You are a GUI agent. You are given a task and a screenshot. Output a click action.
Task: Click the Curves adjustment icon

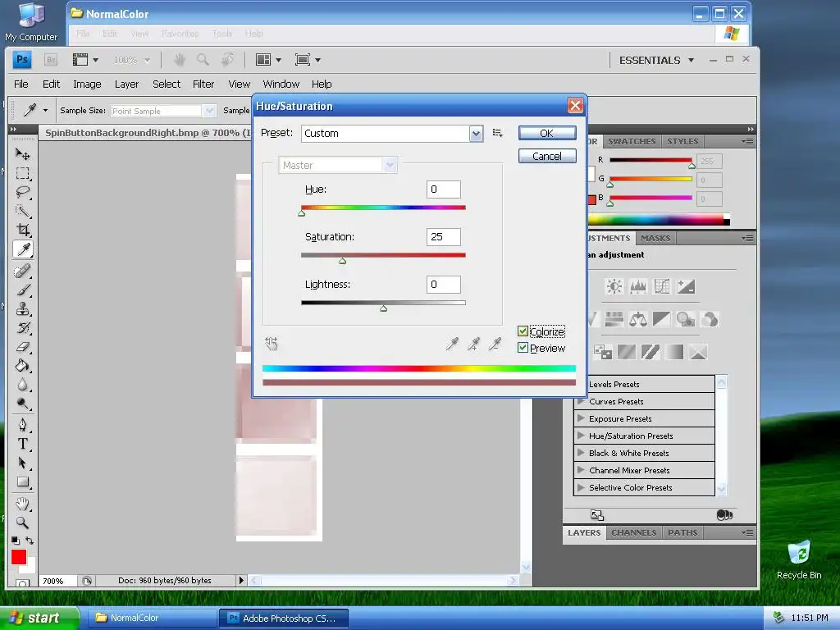pyautogui.click(x=662, y=286)
